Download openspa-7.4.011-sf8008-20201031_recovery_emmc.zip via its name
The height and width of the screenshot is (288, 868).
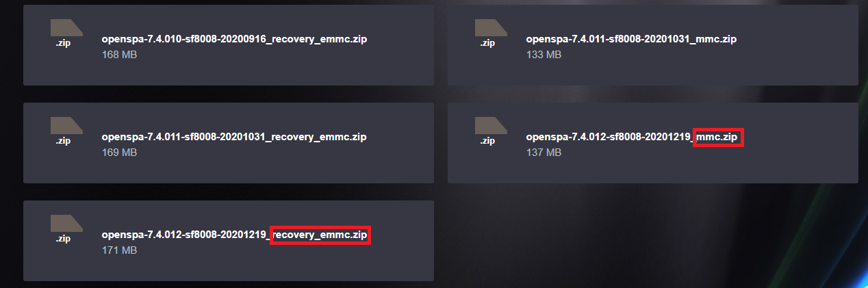234,137
